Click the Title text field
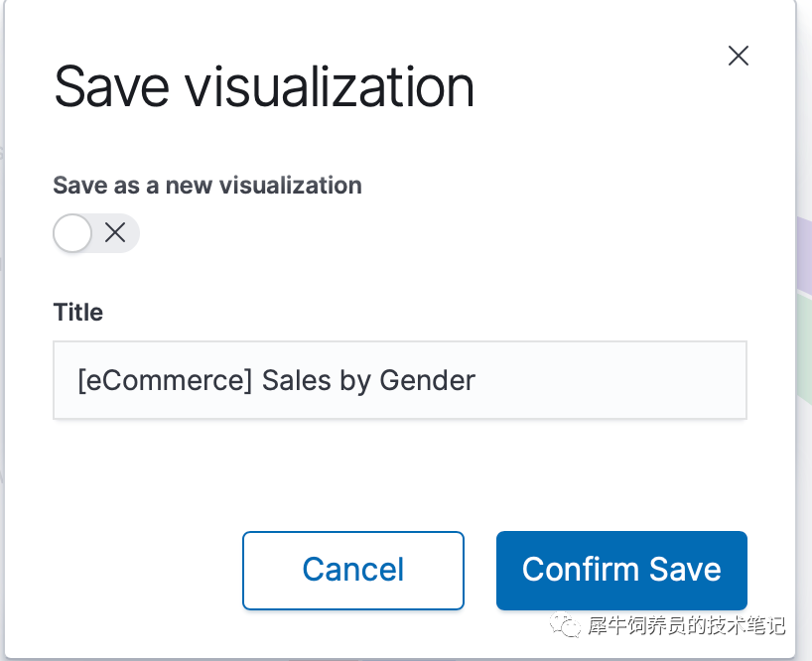Screen dimensions: 812x661 (399, 380)
